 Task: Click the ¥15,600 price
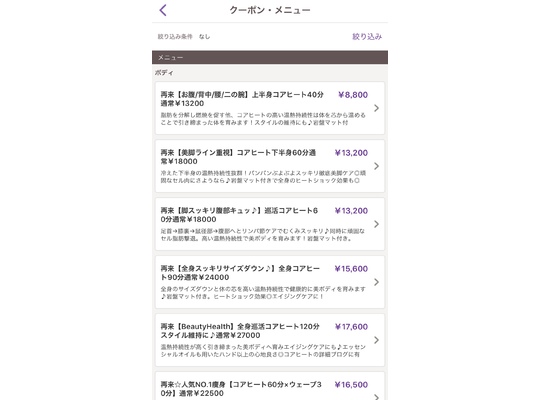pyautogui.click(x=351, y=268)
